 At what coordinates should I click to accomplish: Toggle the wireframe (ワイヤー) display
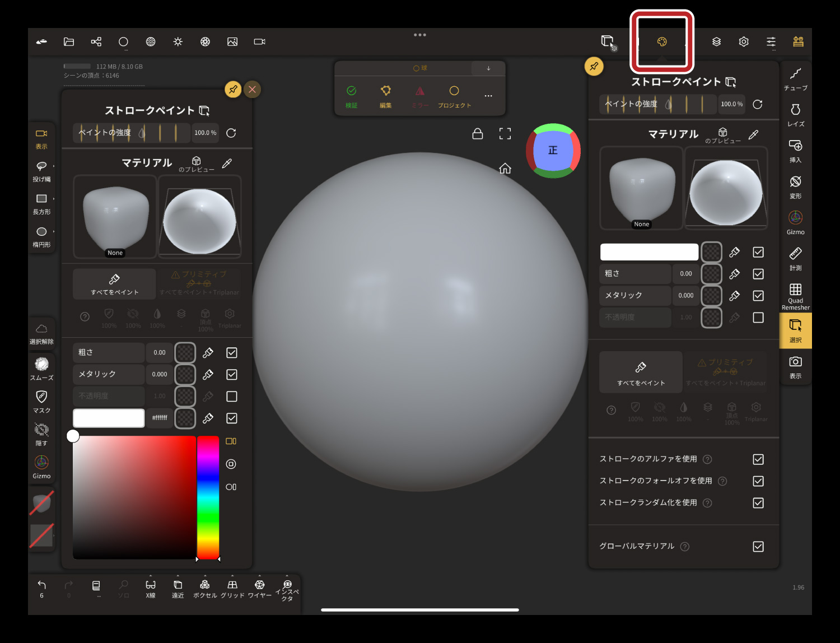[x=259, y=588]
